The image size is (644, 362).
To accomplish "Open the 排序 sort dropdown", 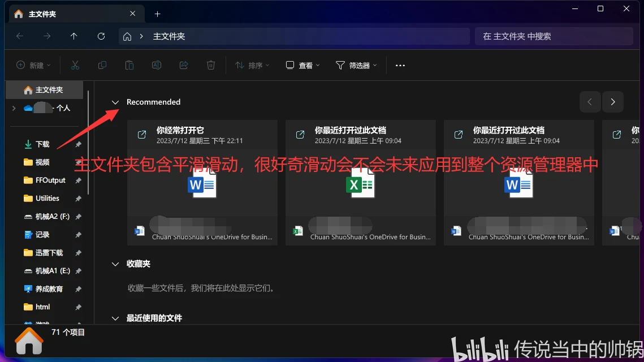I will pyautogui.click(x=252, y=66).
